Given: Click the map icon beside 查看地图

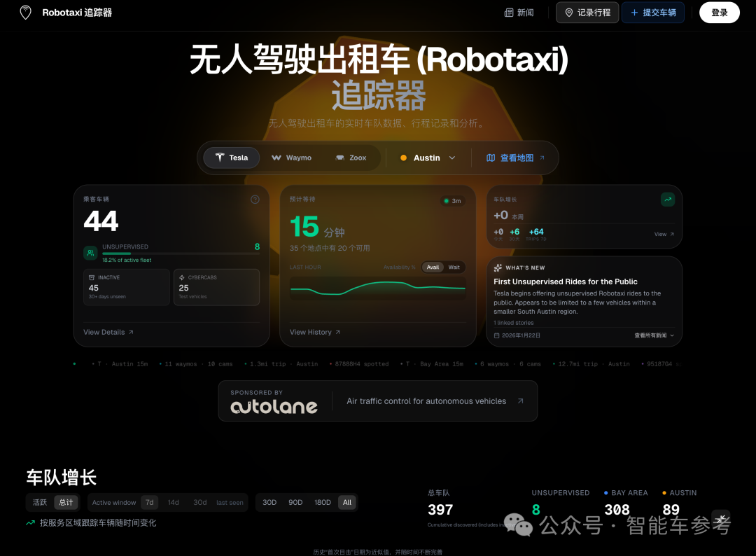Looking at the screenshot, I should pos(491,158).
